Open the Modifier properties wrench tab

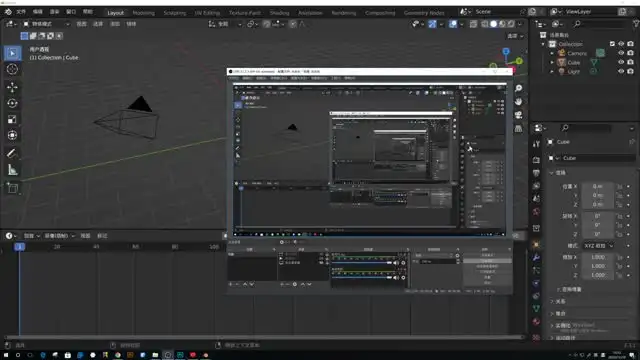[536, 258]
